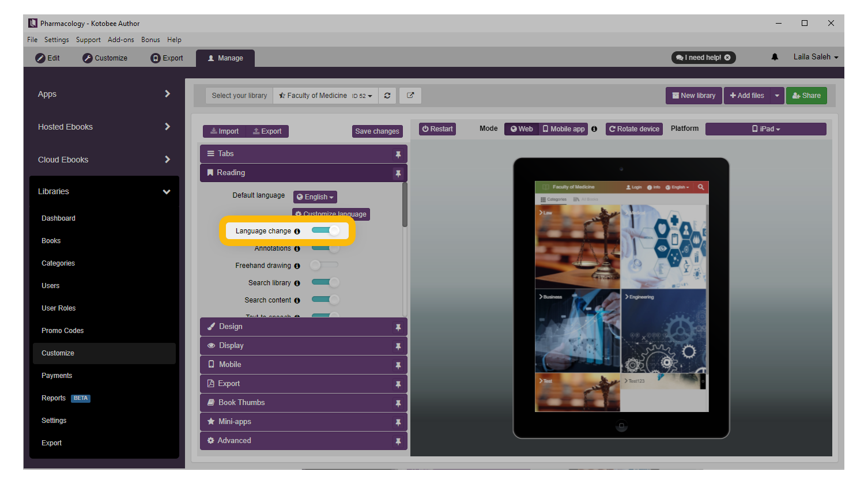Open the Laila Saleh account menu
The width and height of the screenshot is (868, 484).
tap(816, 57)
